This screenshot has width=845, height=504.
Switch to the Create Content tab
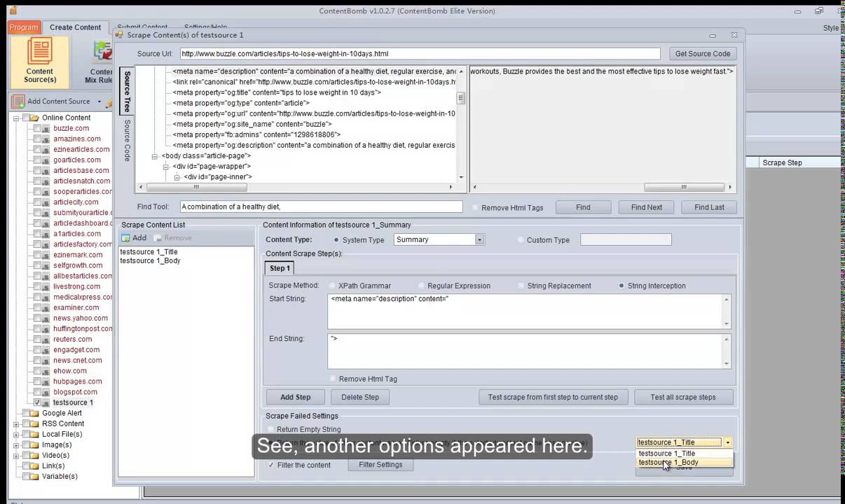click(x=75, y=27)
